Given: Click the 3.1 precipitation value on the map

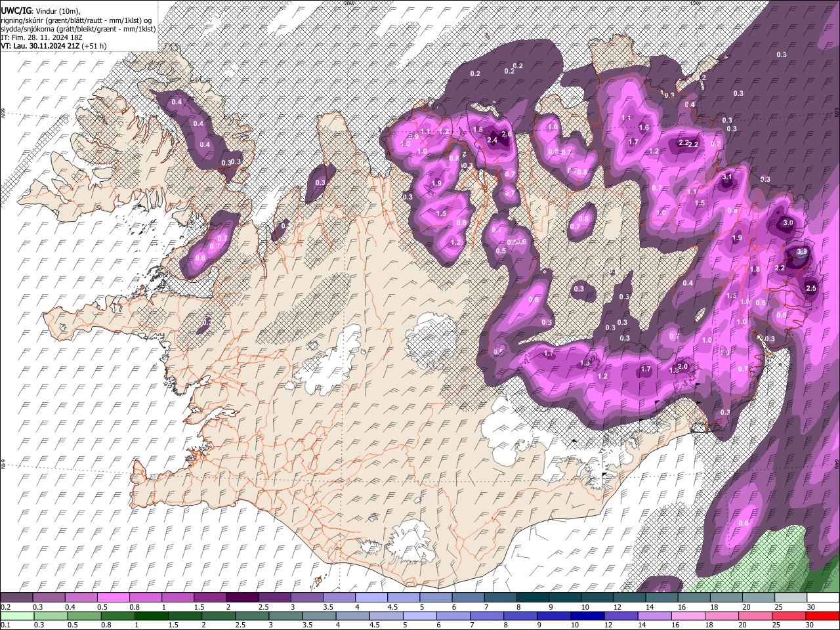Looking at the screenshot, I should pos(726,177).
